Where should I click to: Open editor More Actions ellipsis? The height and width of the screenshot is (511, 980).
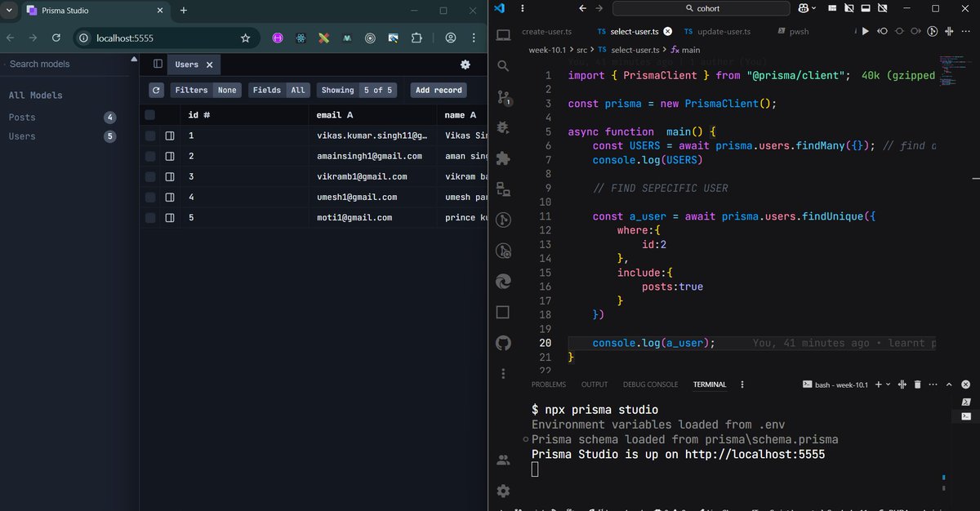click(x=966, y=32)
